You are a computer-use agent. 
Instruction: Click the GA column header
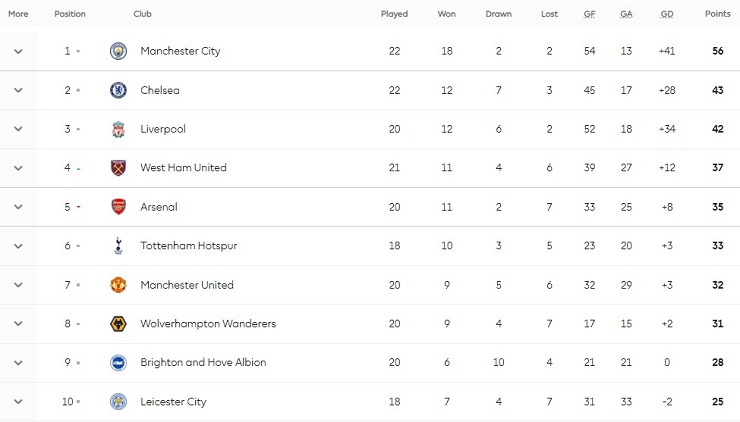[626, 14]
